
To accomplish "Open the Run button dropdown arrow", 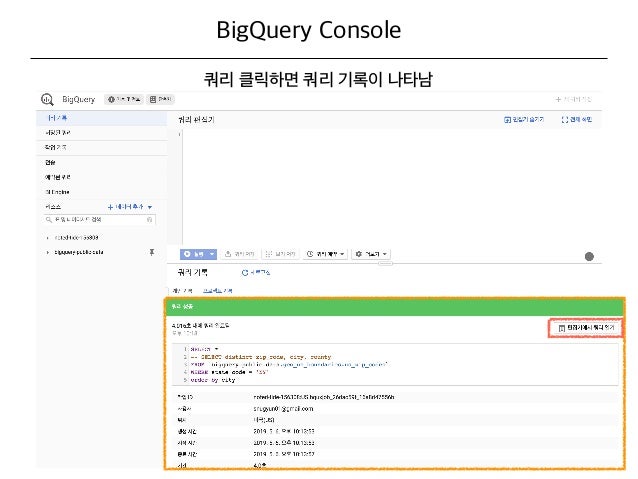I will coord(212,254).
